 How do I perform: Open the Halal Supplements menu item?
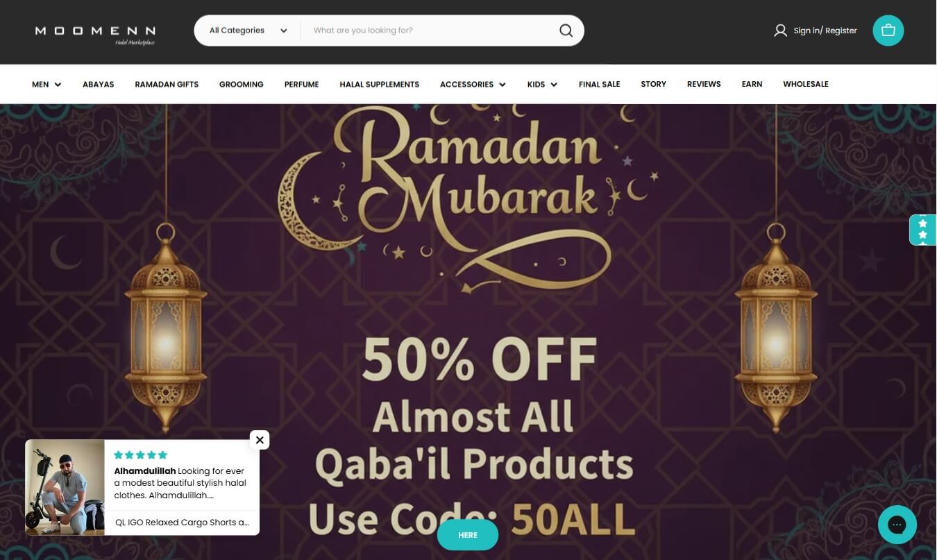tap(379, 84)
